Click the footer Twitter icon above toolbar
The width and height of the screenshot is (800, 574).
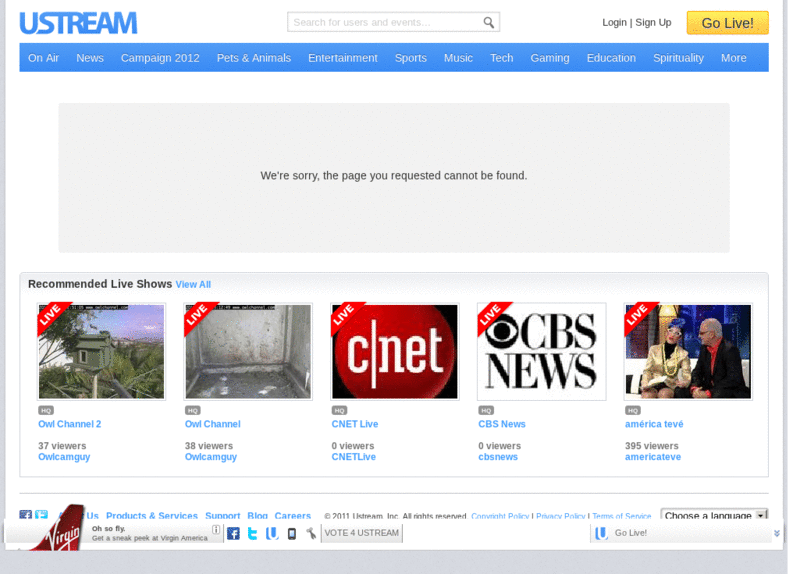coord(41,514)
